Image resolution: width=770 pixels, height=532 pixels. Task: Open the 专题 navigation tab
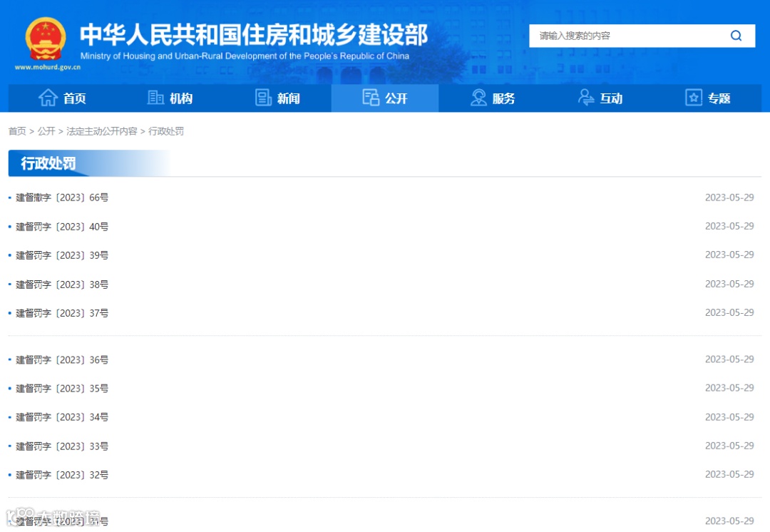(x=708, y=98)
